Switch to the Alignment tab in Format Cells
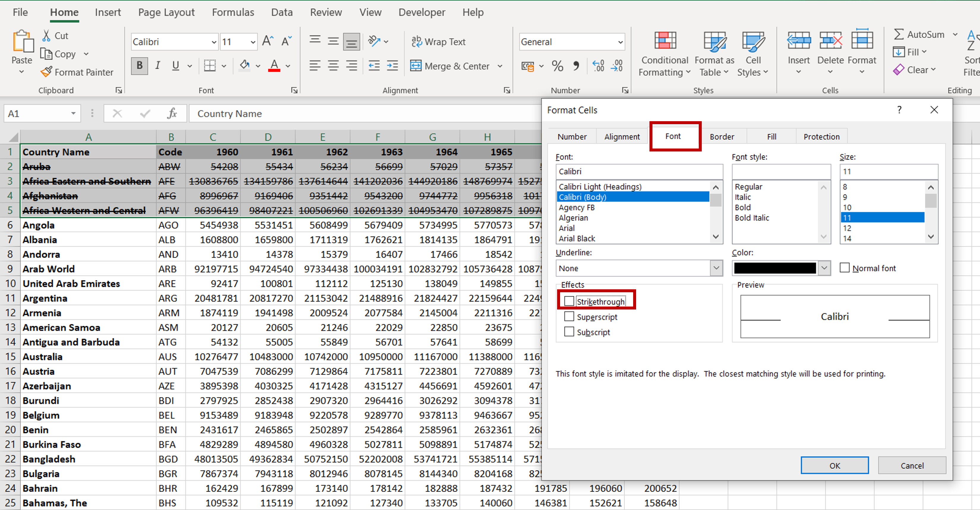This screenshot has width=980, height=510. point(622,137)
